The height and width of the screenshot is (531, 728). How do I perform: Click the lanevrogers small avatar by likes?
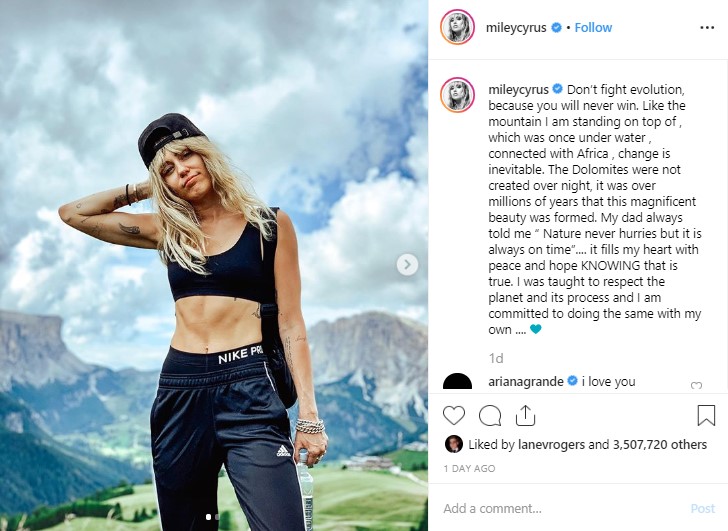click(x=453, y=444)
